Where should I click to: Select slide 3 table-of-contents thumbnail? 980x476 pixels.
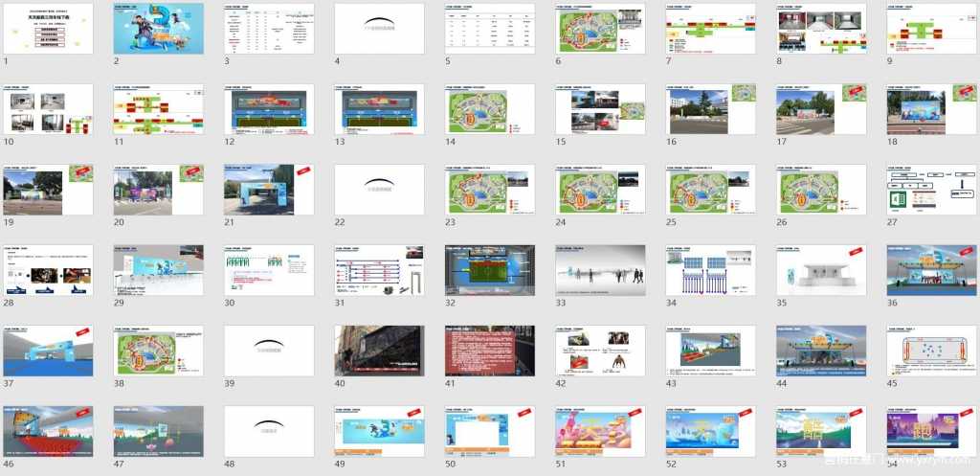269,28
